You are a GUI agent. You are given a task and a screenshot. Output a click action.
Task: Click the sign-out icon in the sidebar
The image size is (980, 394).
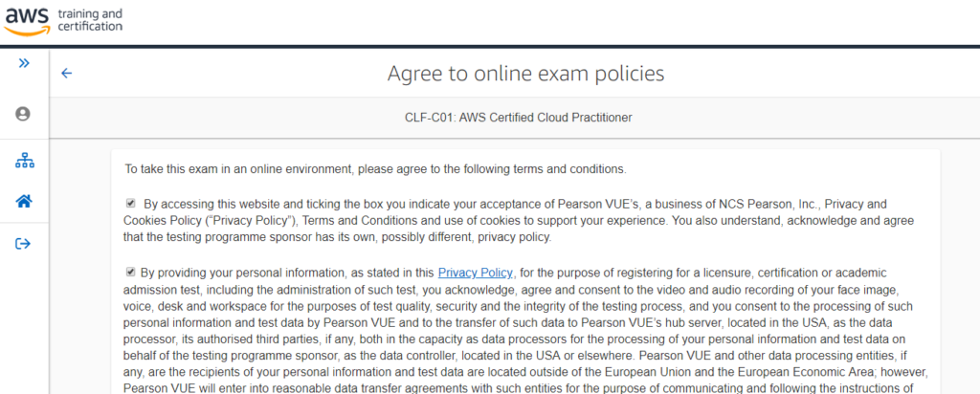click(x=23, y=244)
